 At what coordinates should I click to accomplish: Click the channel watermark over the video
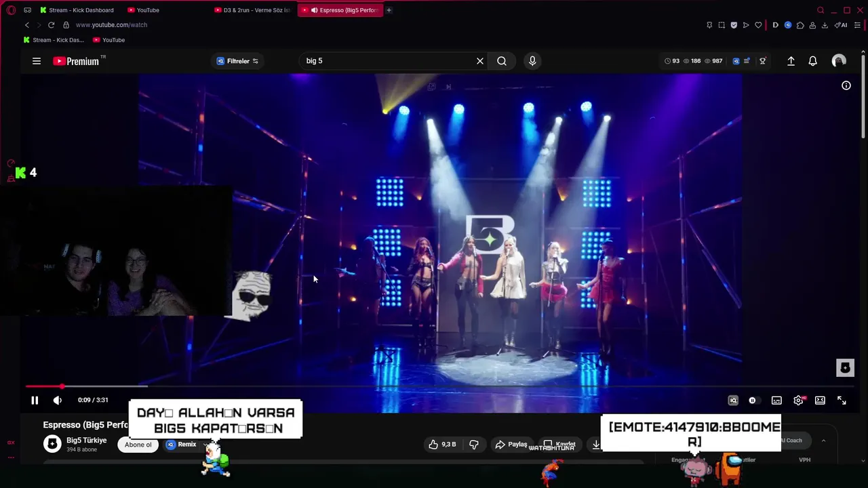click(x=845, y=368)
